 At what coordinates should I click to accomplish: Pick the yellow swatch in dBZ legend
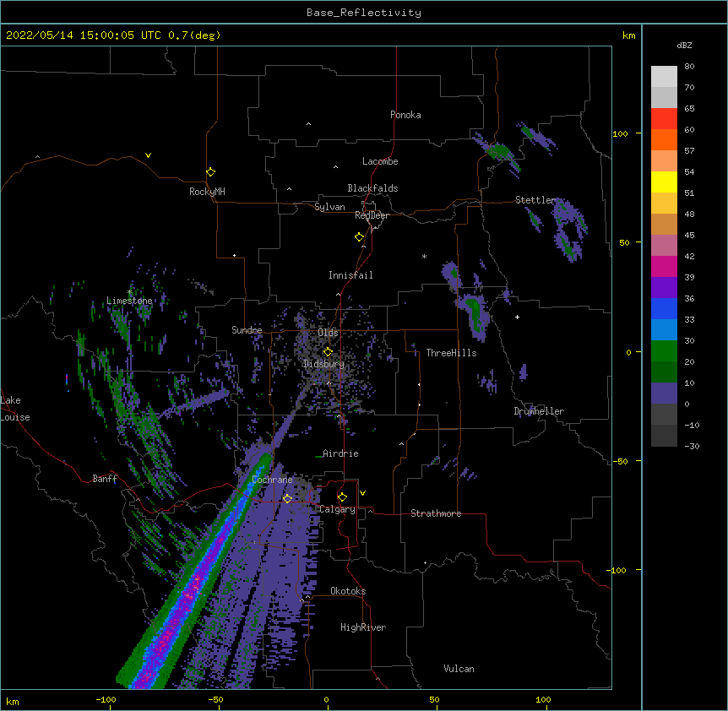664,182
